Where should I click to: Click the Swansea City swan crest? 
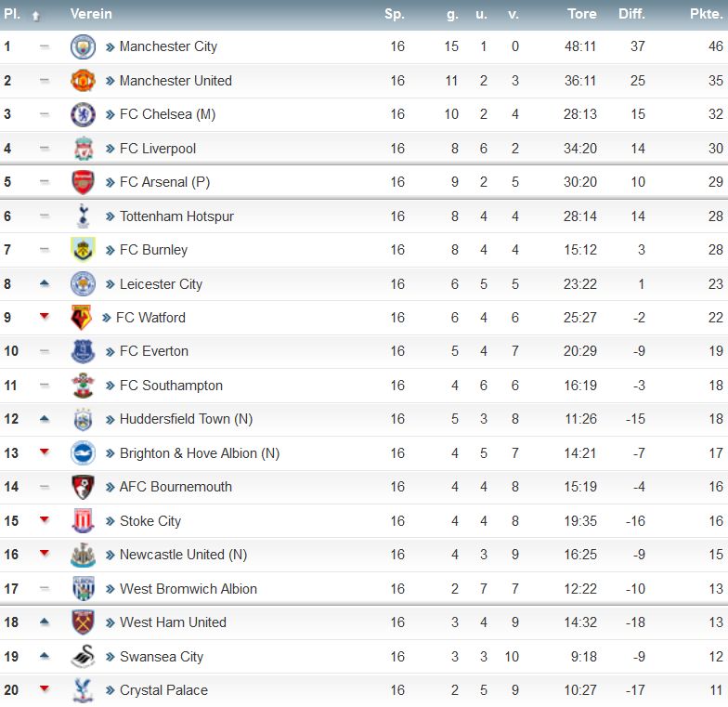click(x=84, y=656)
